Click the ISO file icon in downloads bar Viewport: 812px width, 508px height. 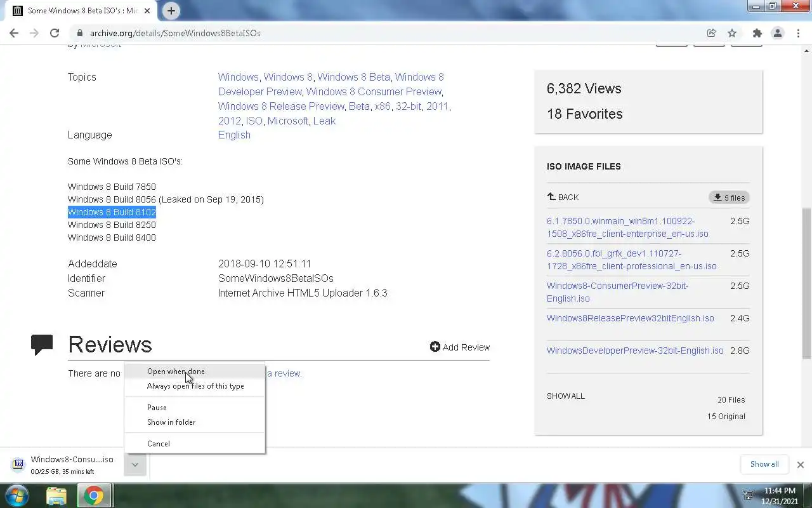pos(18,464)
